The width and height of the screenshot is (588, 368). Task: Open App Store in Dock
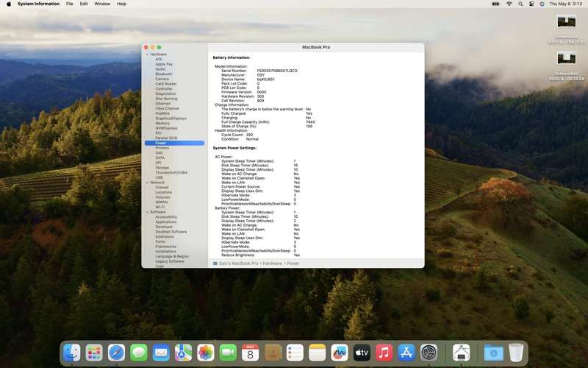click(x=406, y=353)
